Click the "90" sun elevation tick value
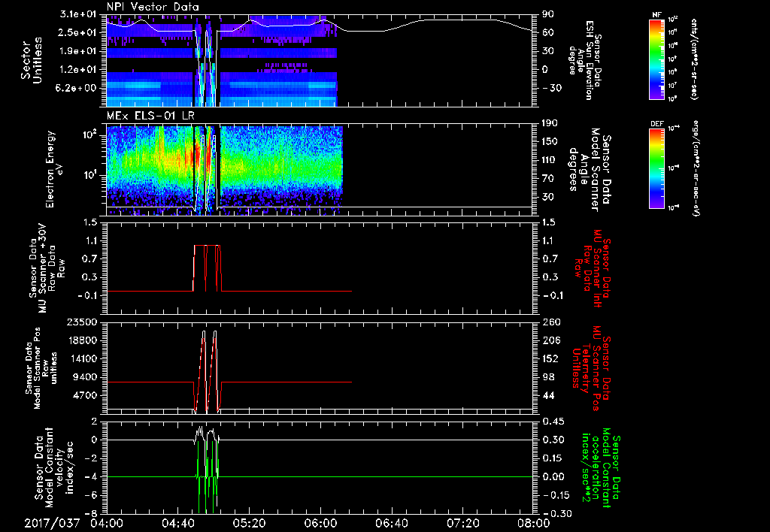This screenshot has width=770, height=532. 548,14
